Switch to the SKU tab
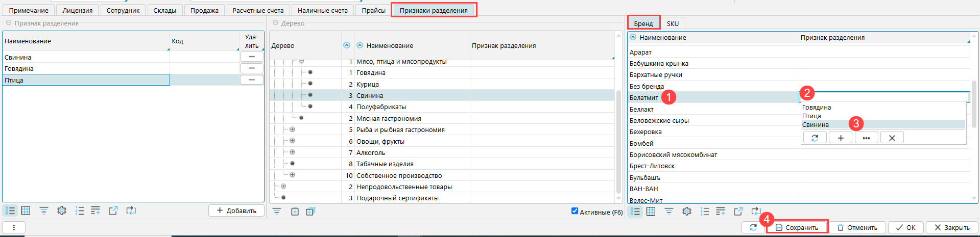Image resolution: width=980 pixels, height=237 pixels. [x=673, y=23]
